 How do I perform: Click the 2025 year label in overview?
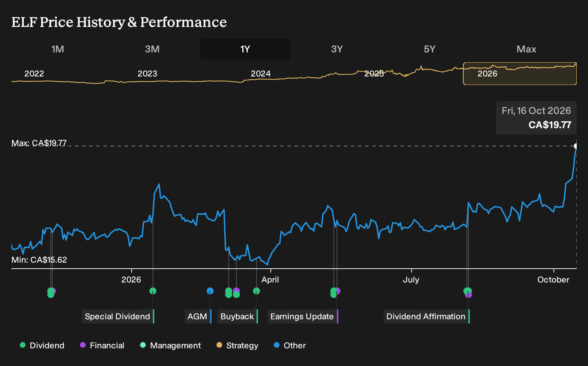coord(374,74)
